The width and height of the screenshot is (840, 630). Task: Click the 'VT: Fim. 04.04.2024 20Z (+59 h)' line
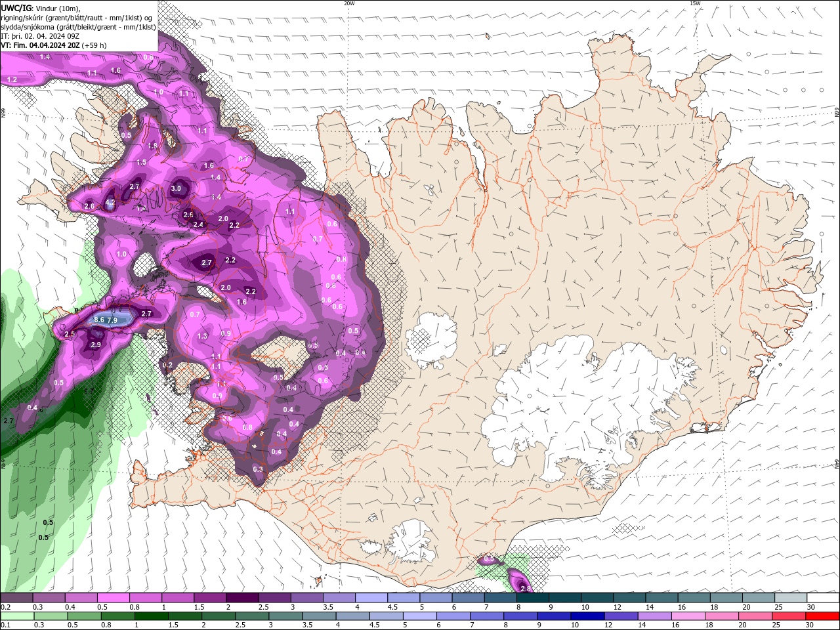(54, 45)
